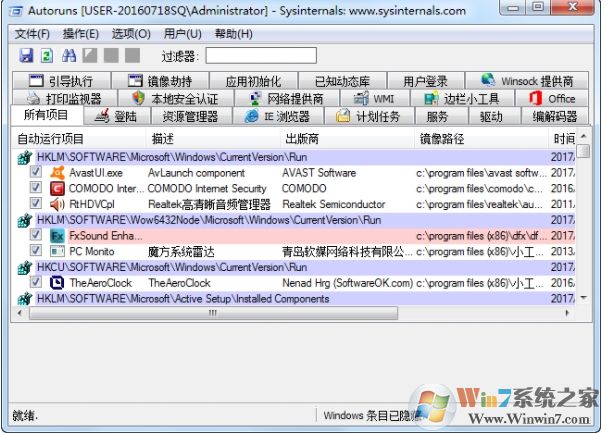
Task: Sort by 自动运行项目 column header
Action: [79, 138]
